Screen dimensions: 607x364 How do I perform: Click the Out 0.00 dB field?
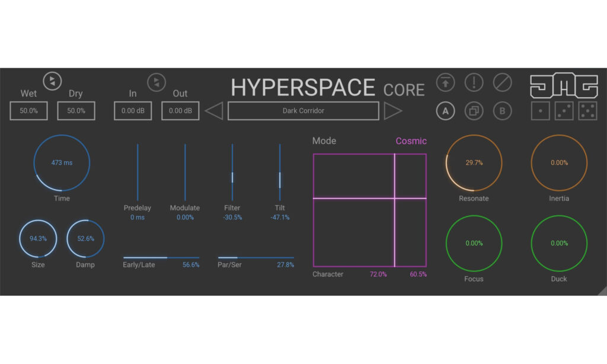[180, 111]
